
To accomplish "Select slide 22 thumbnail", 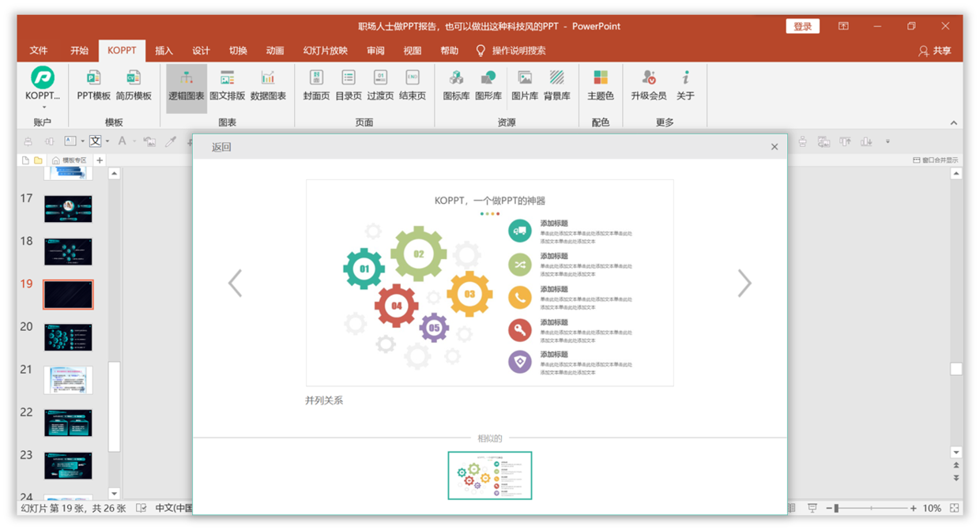I will [x=68, y=423].
